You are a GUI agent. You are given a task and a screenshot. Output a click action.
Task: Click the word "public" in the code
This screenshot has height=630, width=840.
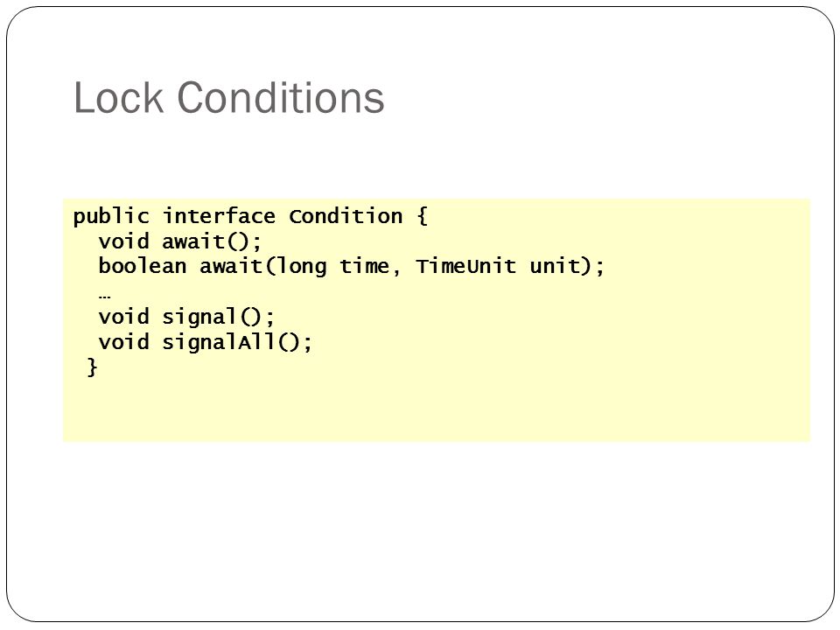click(111, 217)
